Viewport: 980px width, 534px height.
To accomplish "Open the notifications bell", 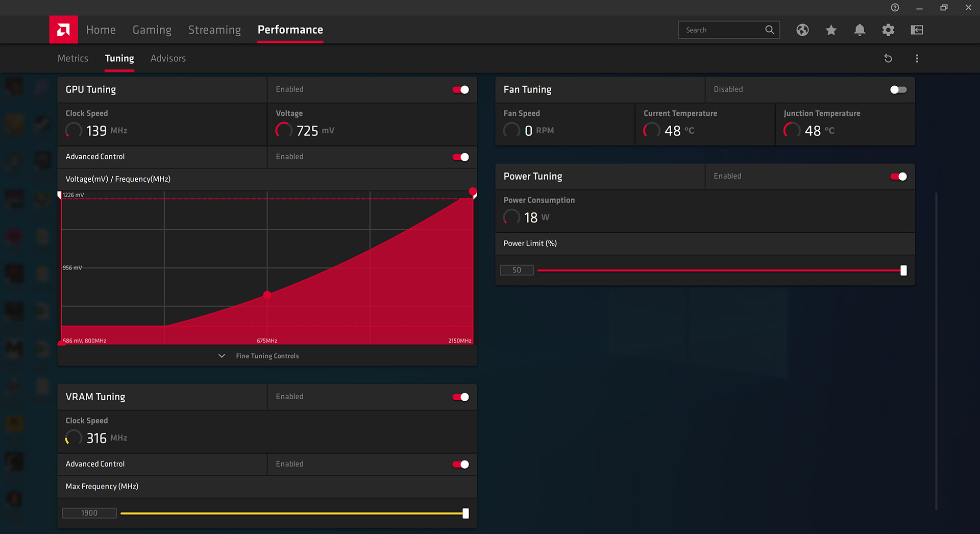I will pos(860,30).
